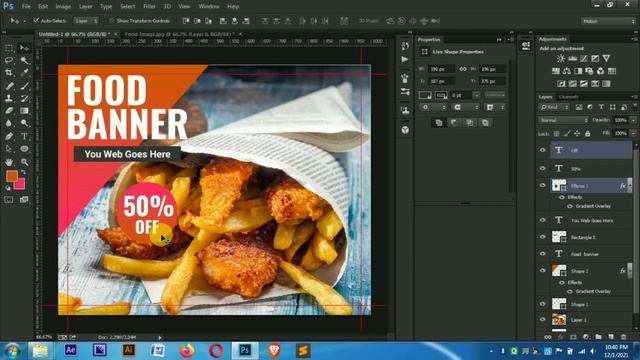
Task: Add a Brightness/Contrast adjustment
Action: click(561, 58)
